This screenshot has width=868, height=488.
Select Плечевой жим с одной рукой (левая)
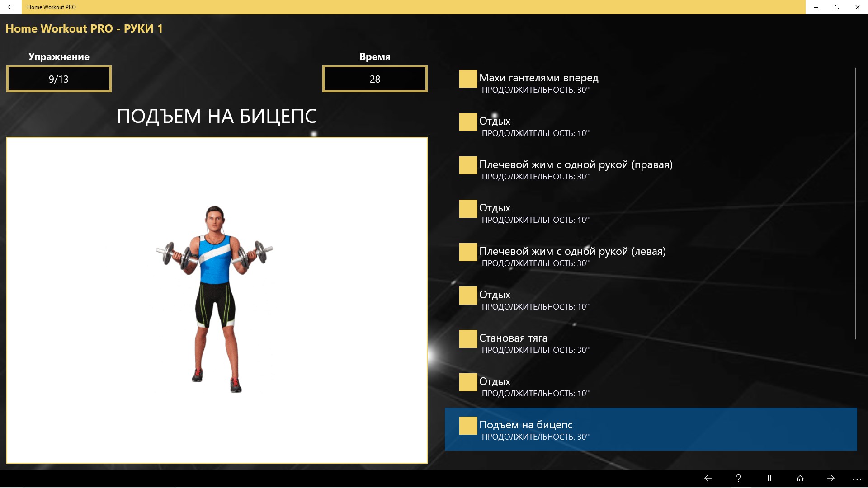(x=572, y=252)
